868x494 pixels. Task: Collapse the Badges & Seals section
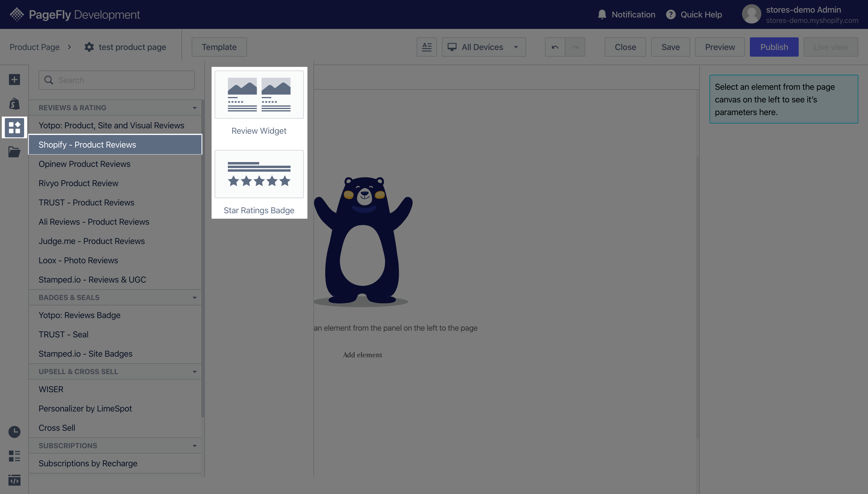tap(194, 298)
